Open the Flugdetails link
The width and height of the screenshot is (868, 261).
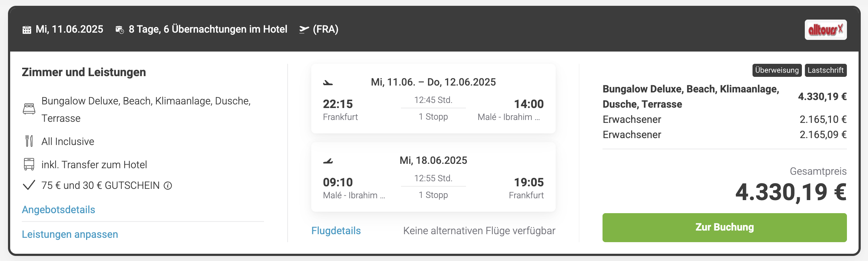336,231
